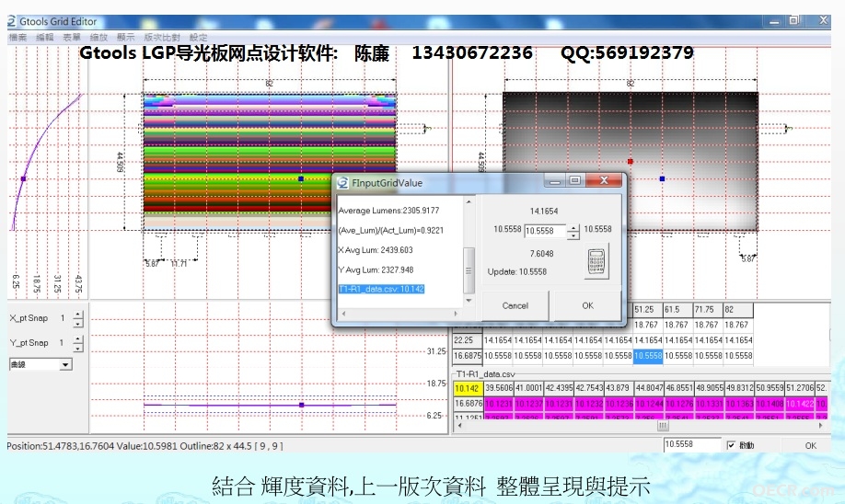The width and height of the screenshot is (845, 504).
Task: Click the dialog list scroll-down arrow
Action: point(469,301)
